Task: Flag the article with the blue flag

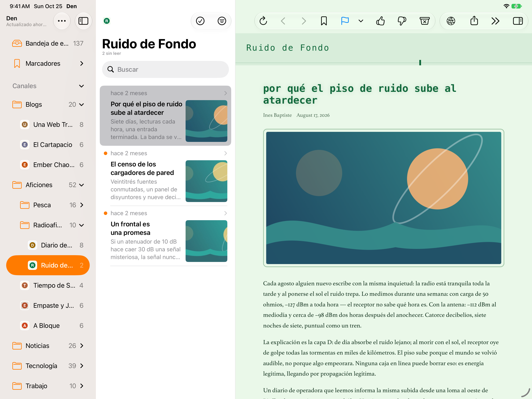Action: tap(345, 21)
